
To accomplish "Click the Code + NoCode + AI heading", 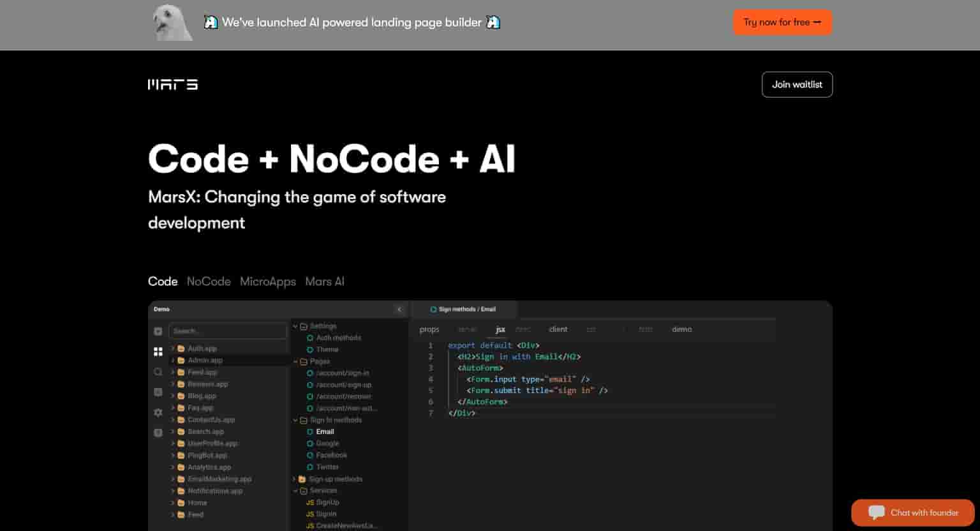I will [x=332, y=158].
